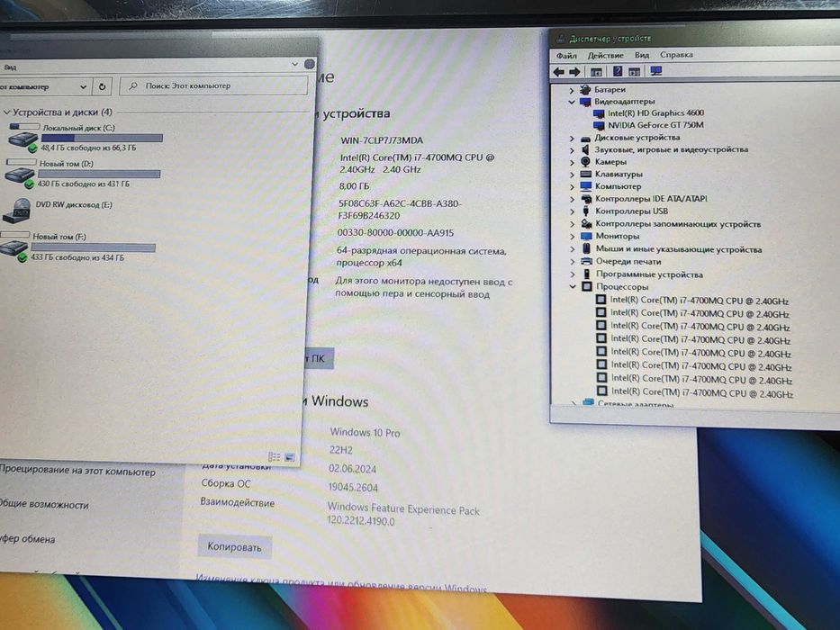Select the DVD RW drive (E:) icon

pos(16,211)
